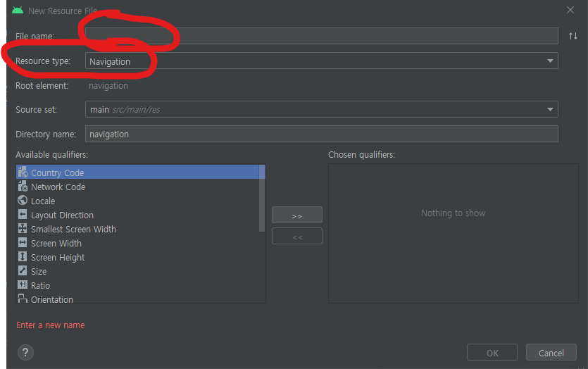This screenshot has height=369, width=588.
Task: Click the Android logo in the title bar
Action: (18, 11)
